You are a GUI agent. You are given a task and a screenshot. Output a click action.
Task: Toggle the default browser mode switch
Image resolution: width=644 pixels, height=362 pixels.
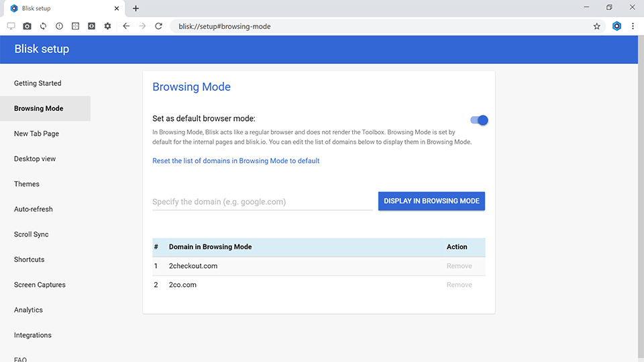(479, 120)
